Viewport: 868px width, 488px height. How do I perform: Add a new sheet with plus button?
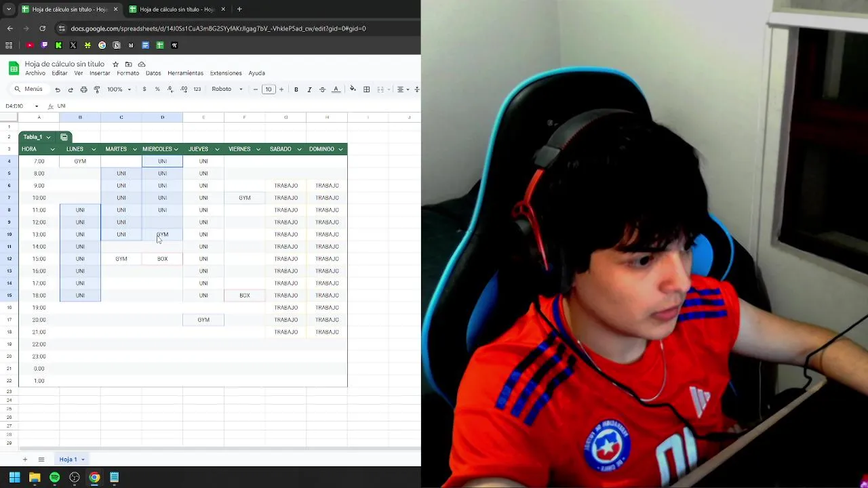(25, 460)
